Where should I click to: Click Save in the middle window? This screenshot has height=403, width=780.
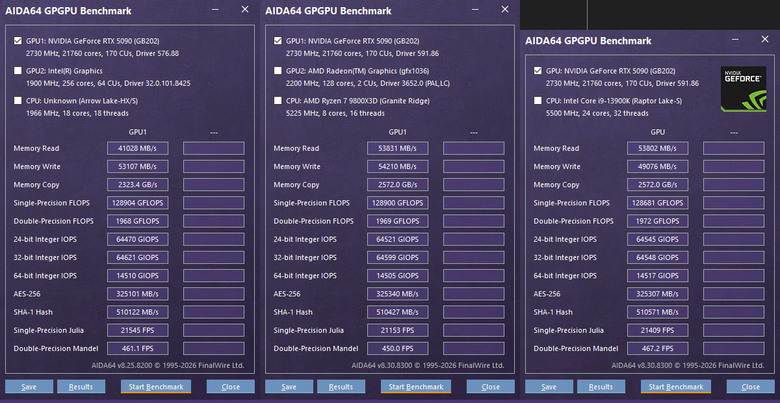click(x=289, y=387)
